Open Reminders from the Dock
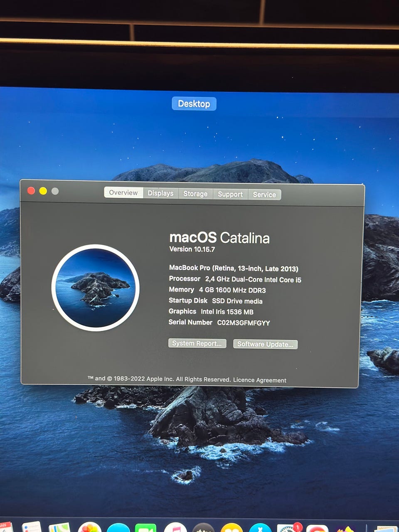 coord(32,527)
